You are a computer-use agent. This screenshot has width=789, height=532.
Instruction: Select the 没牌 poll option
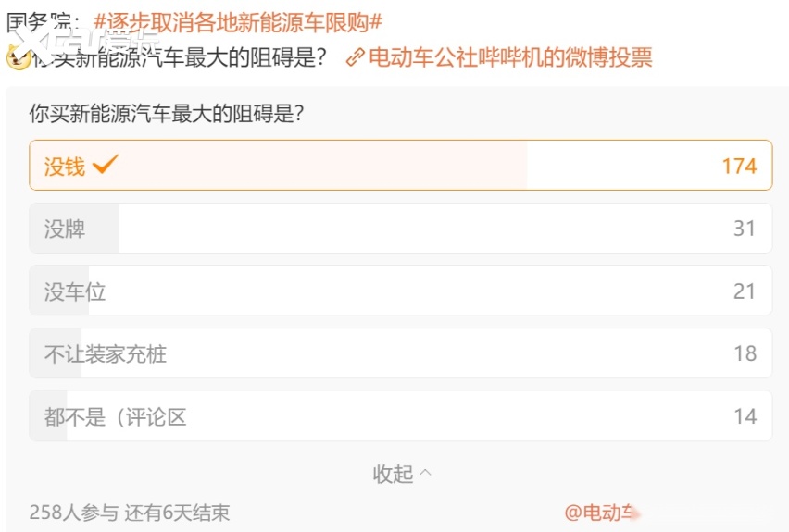(401, 229)
